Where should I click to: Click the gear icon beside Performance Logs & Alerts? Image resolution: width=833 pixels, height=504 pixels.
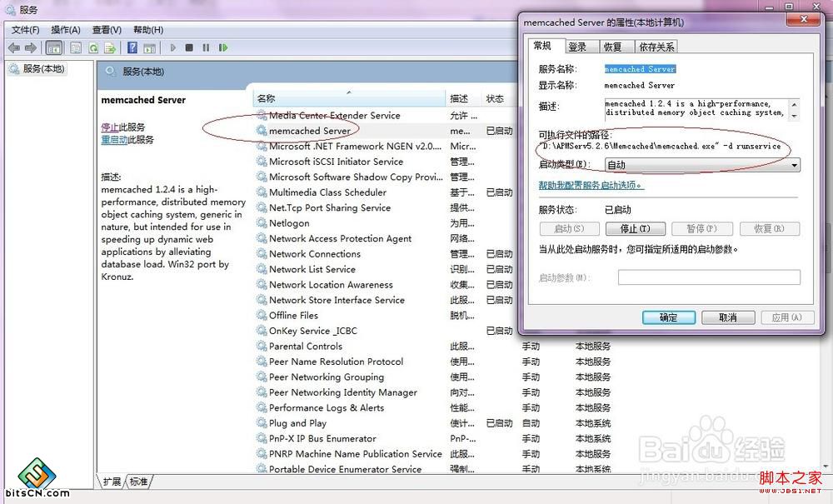[262, 408]
